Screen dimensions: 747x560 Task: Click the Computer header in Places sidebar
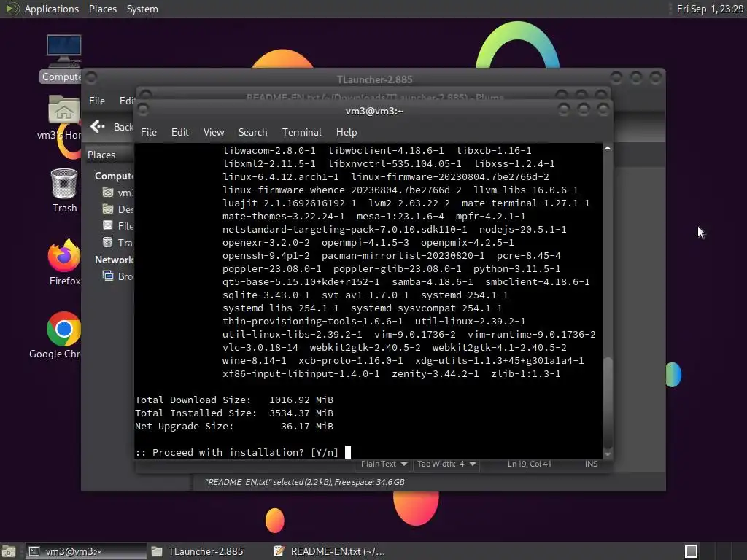(x=114, y=176)
